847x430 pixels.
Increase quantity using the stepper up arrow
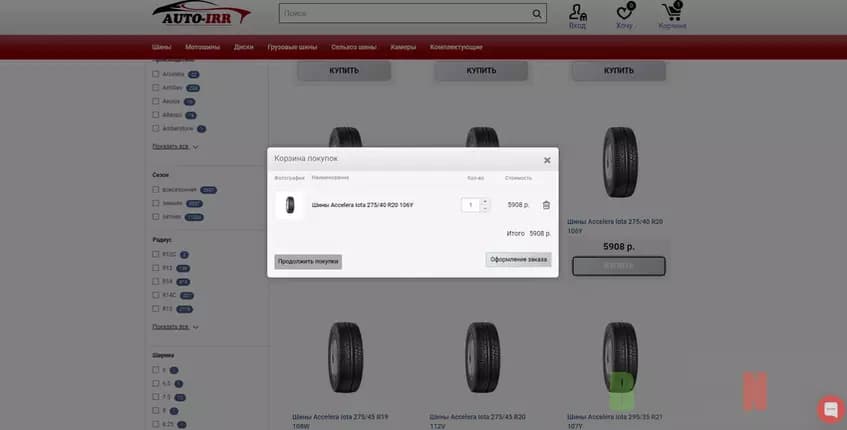485,201
